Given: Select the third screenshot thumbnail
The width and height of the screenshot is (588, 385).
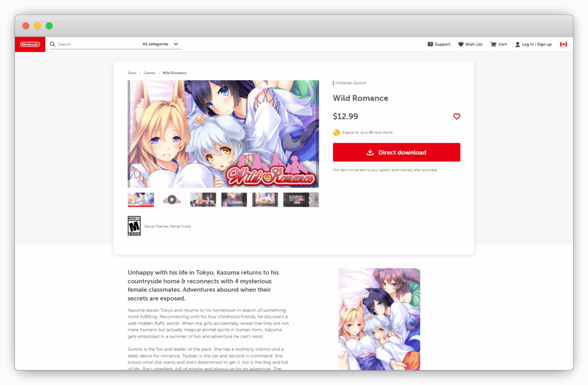Looking at the screenshot, I should 203,200.
